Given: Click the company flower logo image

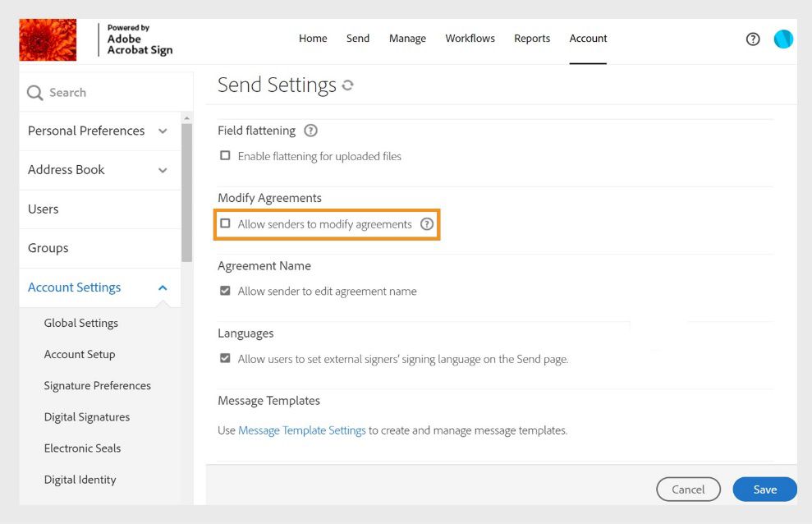Looking at the screenshot, I should (47, 39).
